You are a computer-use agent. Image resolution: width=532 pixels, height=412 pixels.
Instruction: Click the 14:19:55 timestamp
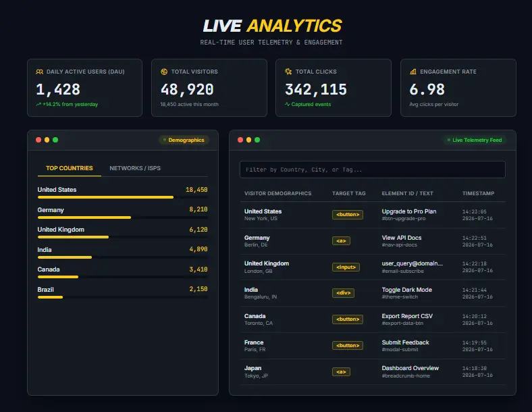(475, 342)
